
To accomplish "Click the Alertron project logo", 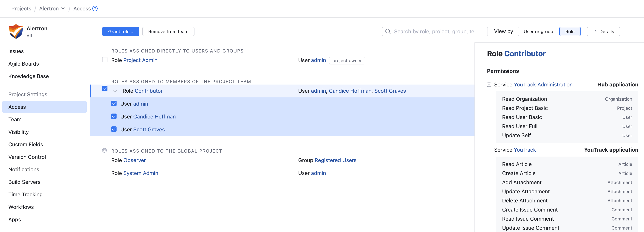I will (16, 32).
